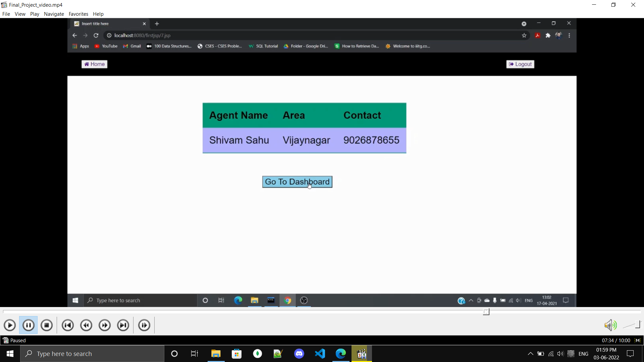
Task: Skip to the end with Skip Forward icon
Action: click(x=123, y=325)
